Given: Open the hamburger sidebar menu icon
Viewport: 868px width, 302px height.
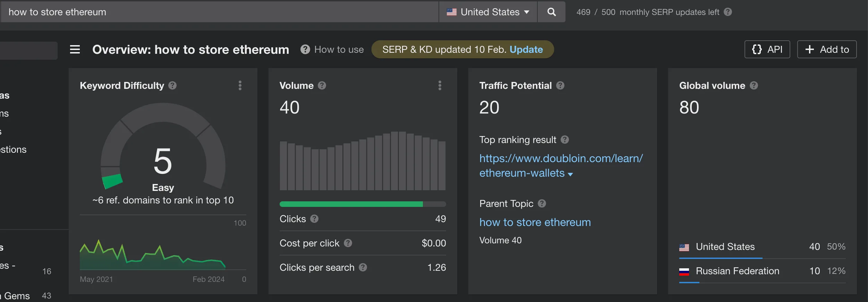Looking at the screenshot, I should (75, 50).
